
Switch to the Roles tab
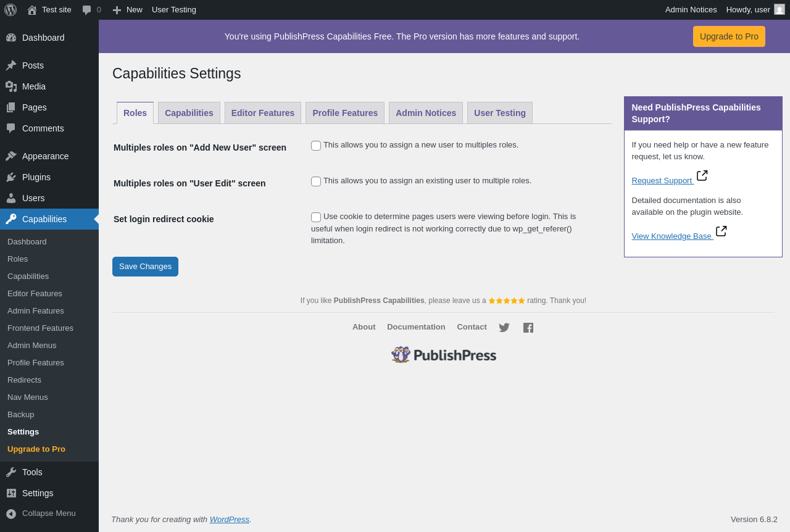[135, 113]
